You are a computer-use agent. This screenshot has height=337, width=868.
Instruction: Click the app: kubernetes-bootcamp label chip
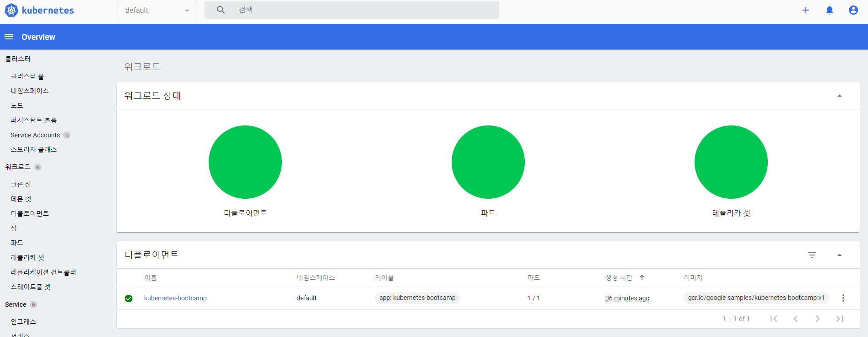coord(417,298)
